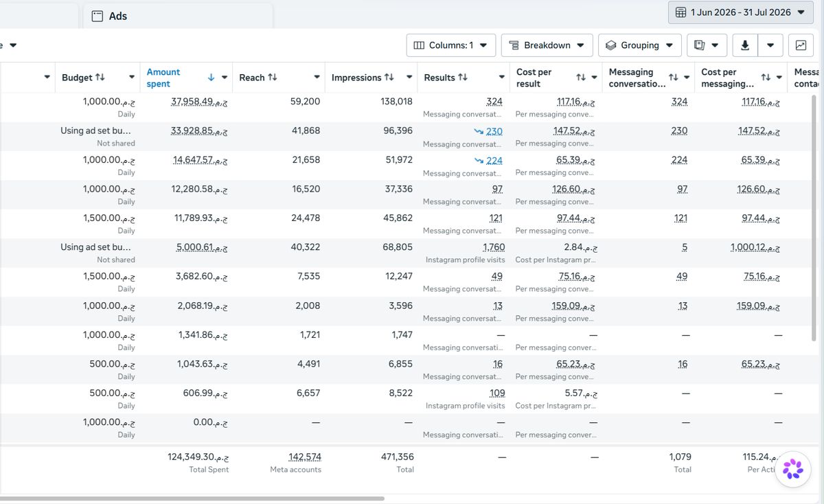Sort by the Amount spent column
The image size is (824, 504).
coord(163,78)
